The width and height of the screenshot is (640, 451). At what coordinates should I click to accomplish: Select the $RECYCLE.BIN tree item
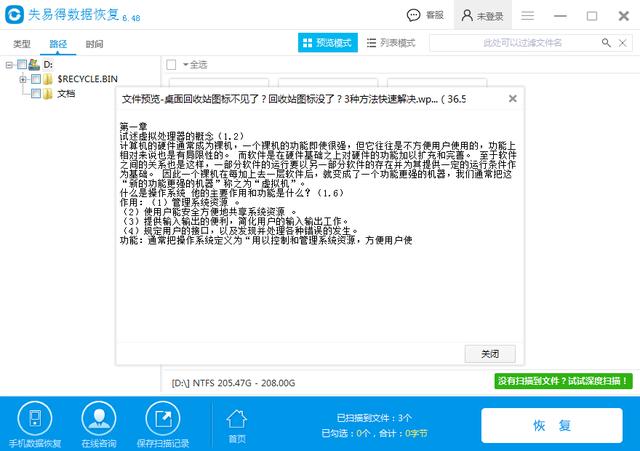[87, 79]
